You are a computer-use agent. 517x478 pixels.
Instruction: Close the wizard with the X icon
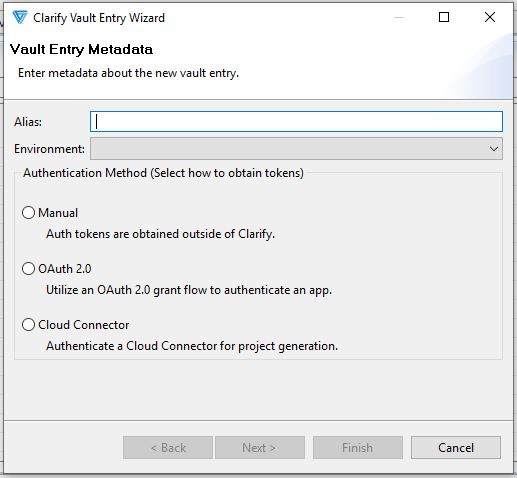[x=490, y=17]
